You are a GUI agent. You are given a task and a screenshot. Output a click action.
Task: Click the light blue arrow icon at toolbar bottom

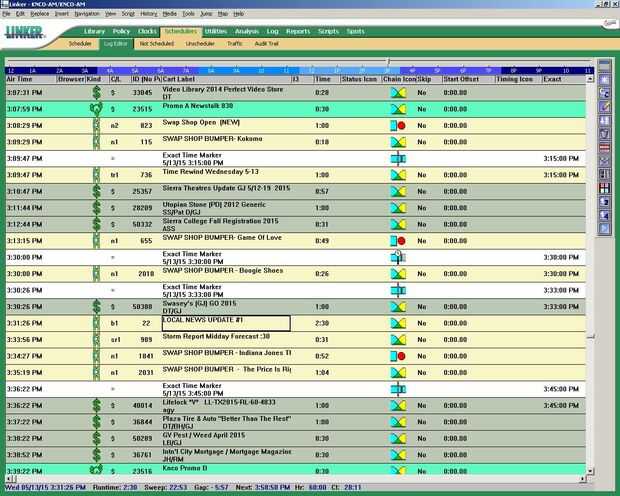tap(604, 229)
